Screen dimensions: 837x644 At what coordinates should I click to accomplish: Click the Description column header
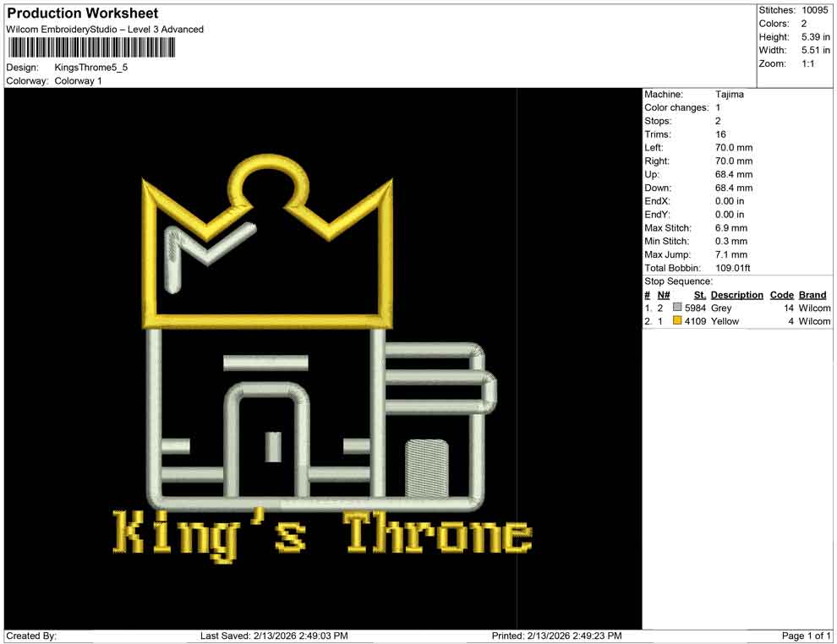point(736,294)
